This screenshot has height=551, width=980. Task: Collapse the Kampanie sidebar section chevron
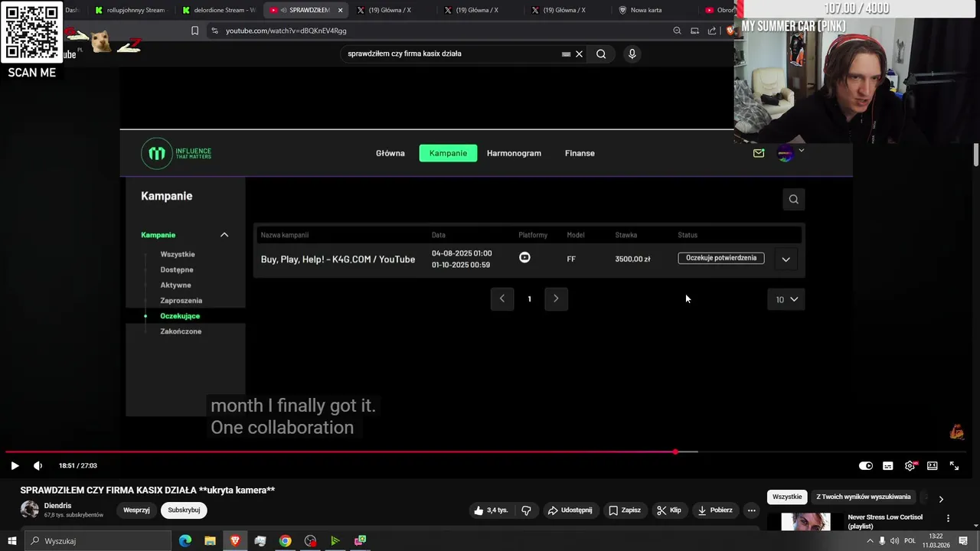pyautogui.click(x=224, y=235)
